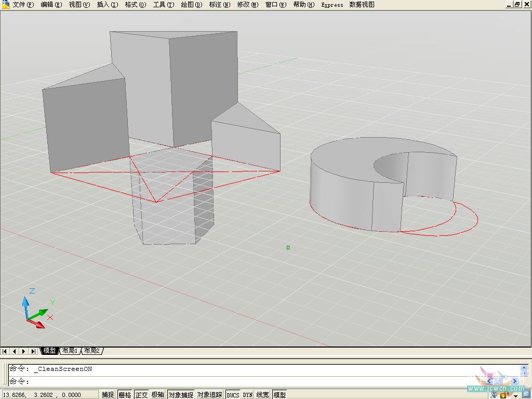Open the 插入(I) menu
Image resolution: width=532 pixels, height=399 pixels.
[x=108, y=4]
